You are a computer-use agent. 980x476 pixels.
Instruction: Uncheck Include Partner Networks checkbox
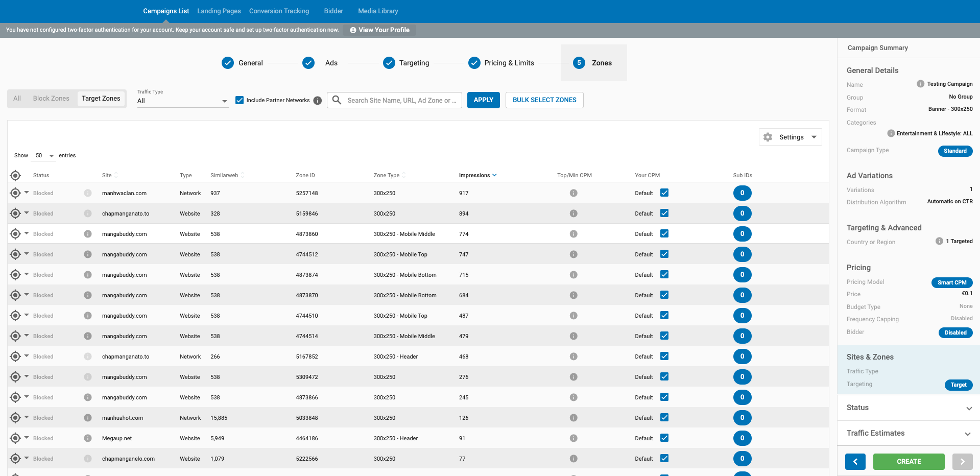(240, 100)
